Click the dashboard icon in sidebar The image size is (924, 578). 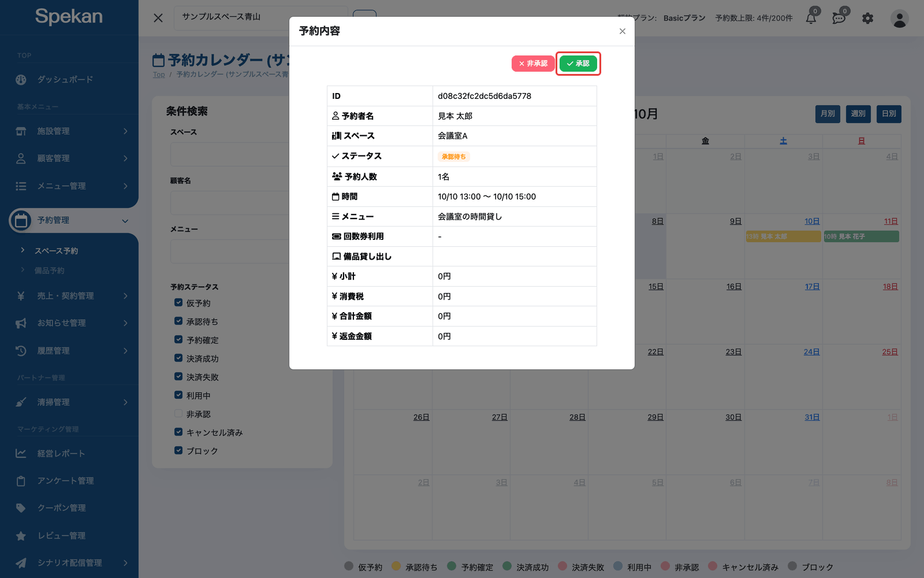coord(21,80)
